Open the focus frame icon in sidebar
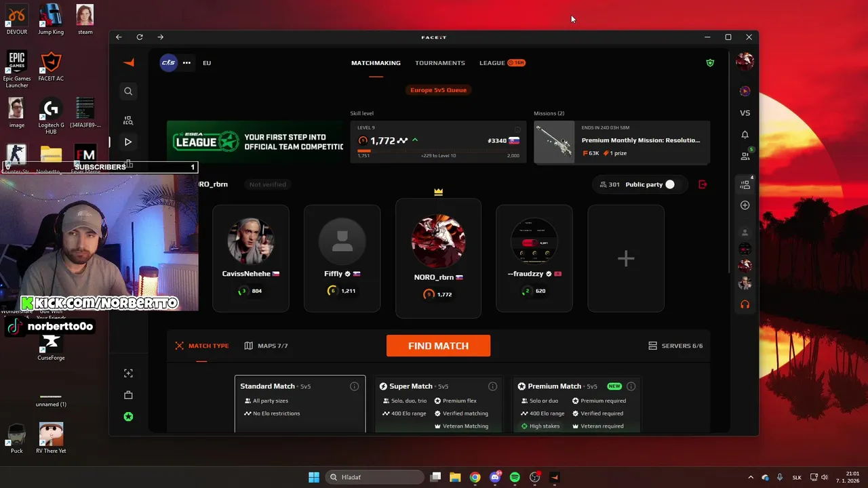Image resolution: width=868 pixels, height=488 pixels. click(x=128, y=373)
